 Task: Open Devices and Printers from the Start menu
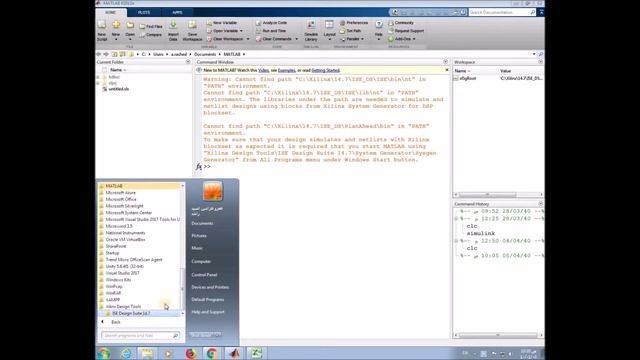point(210,287)
